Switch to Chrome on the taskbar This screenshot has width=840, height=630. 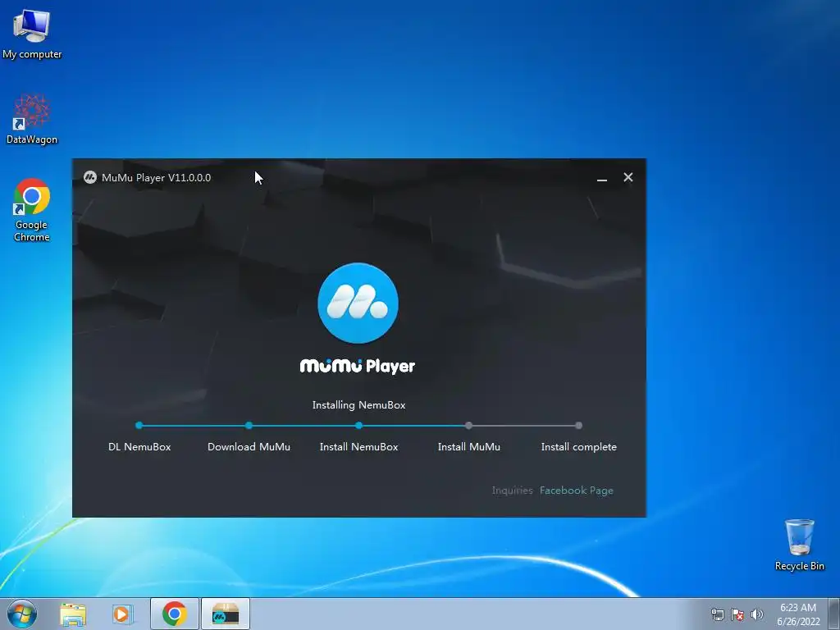pos(175,614)
